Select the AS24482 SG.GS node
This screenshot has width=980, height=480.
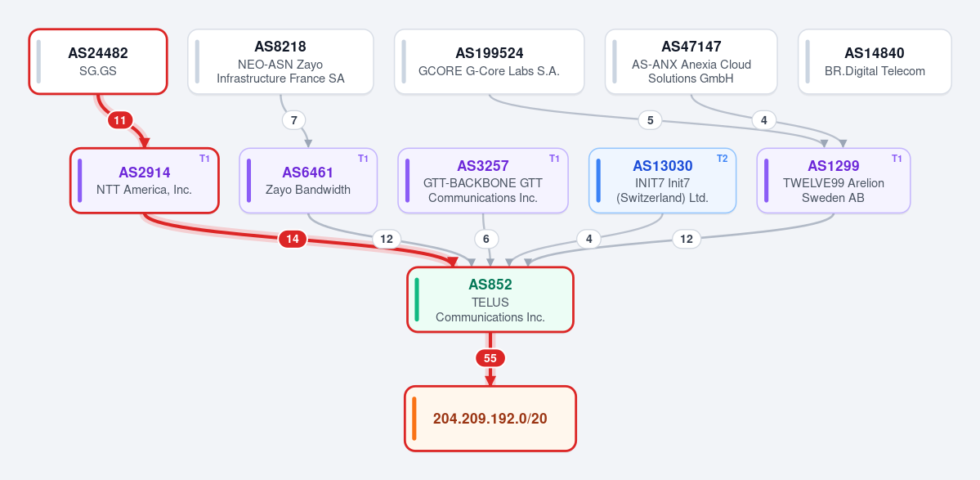point(98,61)
